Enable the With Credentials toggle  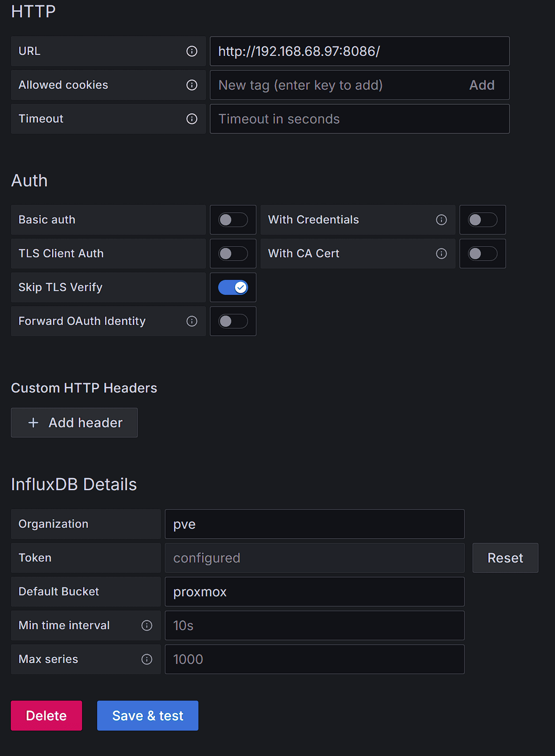point(483,220)
